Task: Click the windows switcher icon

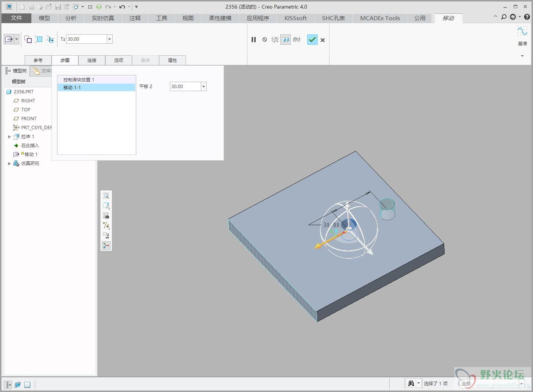Action: (x=75, y=7)
